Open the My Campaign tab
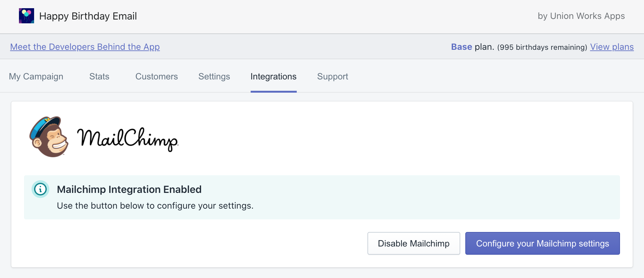The image size is (644, 278). (x=36, y=77)
